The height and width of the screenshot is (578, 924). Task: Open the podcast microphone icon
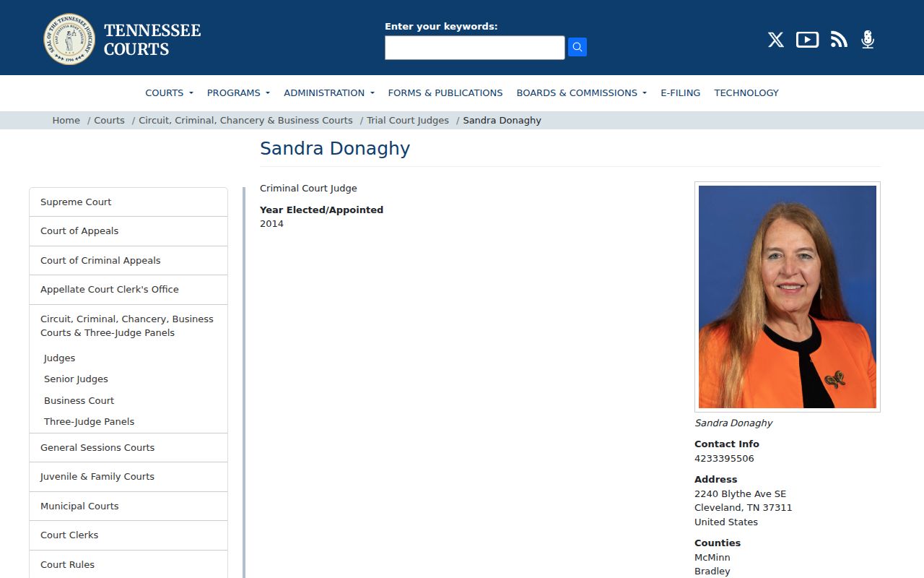tap(868, 40)
